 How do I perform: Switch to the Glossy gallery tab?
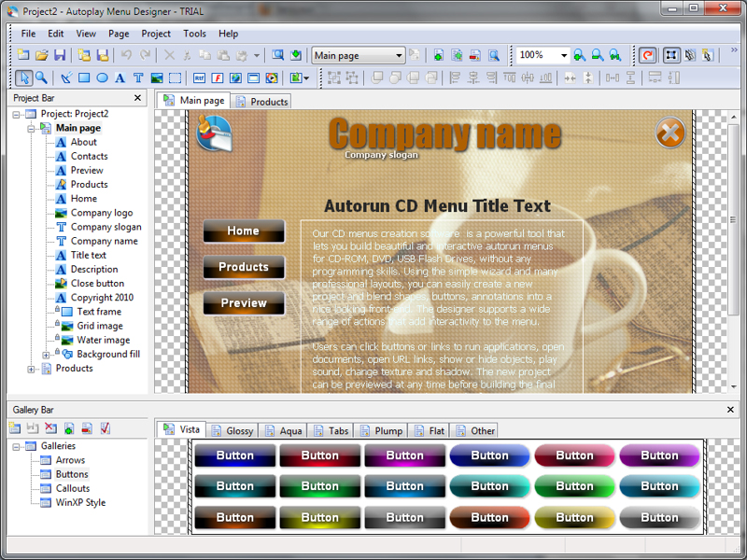point(232,430)
